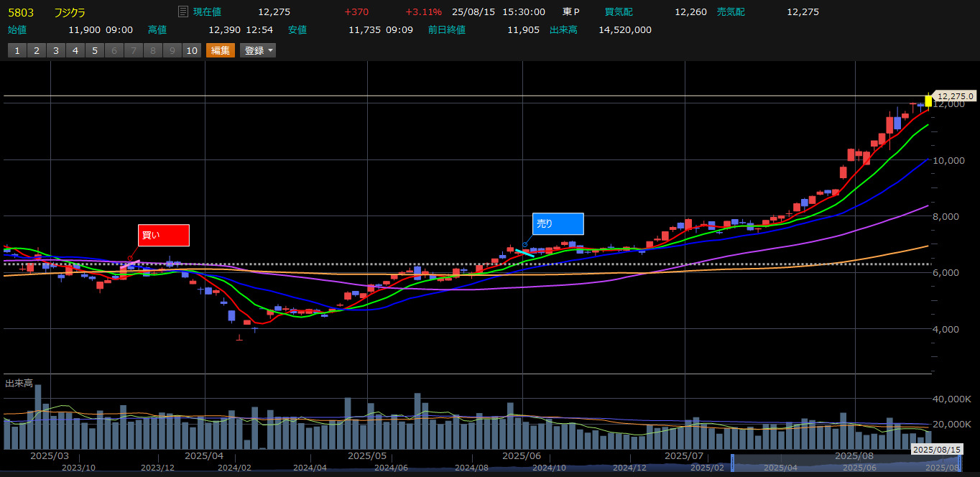This screenshot has width=980, height=477.
Task: Click the right handle of range navigator
Action: point(960,463)
